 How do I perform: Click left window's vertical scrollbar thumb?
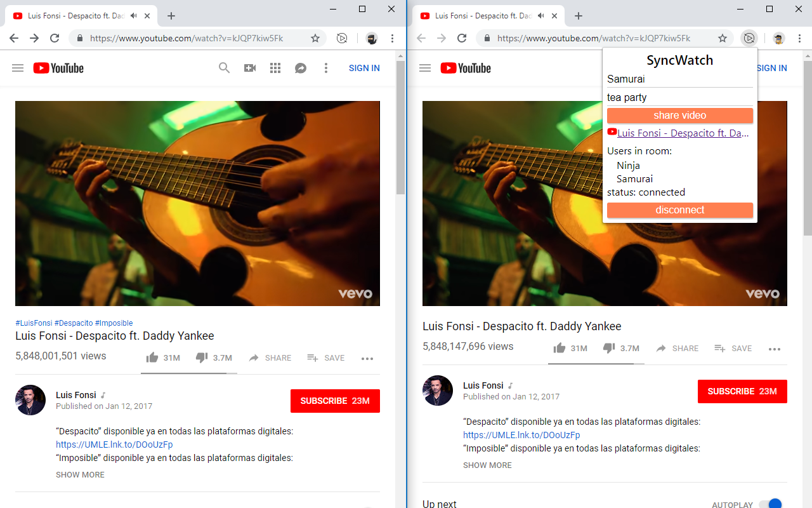(x=400, y=127)
